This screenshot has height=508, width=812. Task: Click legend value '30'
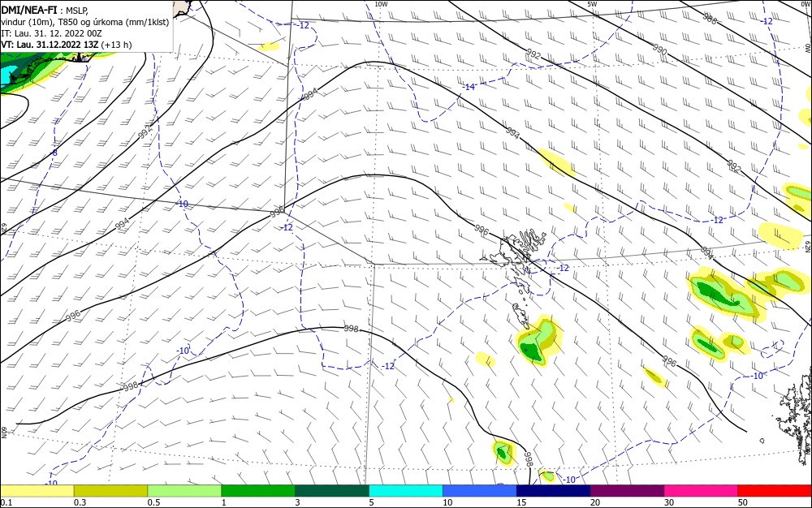[669, 502]
